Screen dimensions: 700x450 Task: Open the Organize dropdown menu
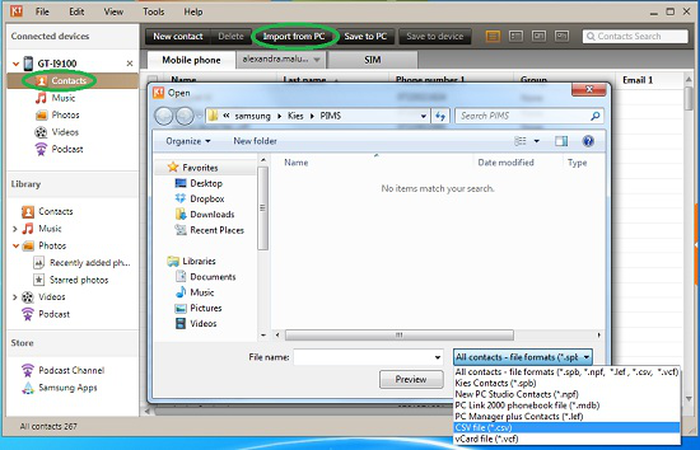click(x=188, y=141)
